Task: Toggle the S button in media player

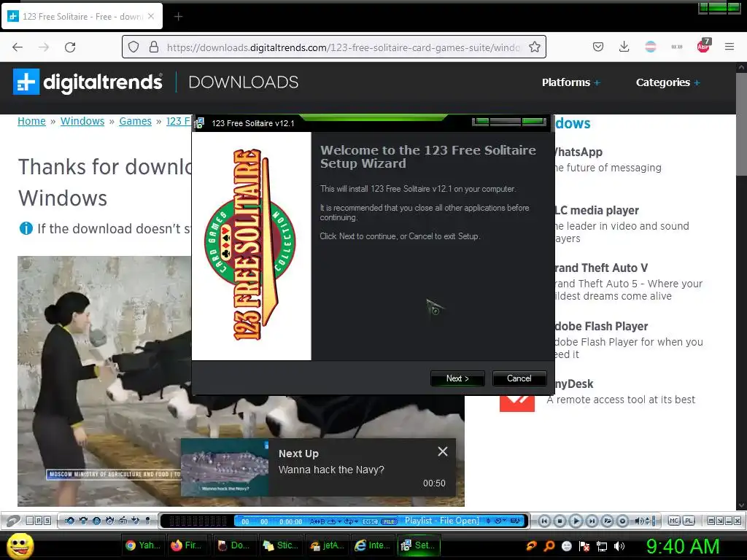Action: [47, 521]
